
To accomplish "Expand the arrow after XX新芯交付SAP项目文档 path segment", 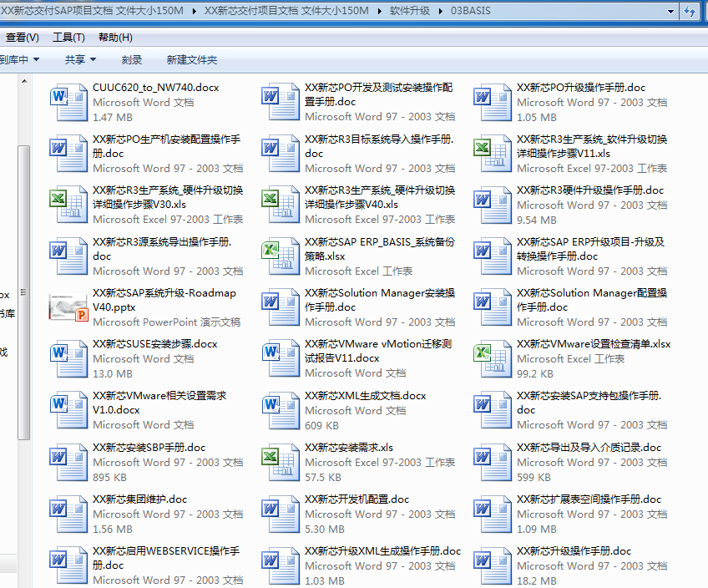I will click(195, 12).
